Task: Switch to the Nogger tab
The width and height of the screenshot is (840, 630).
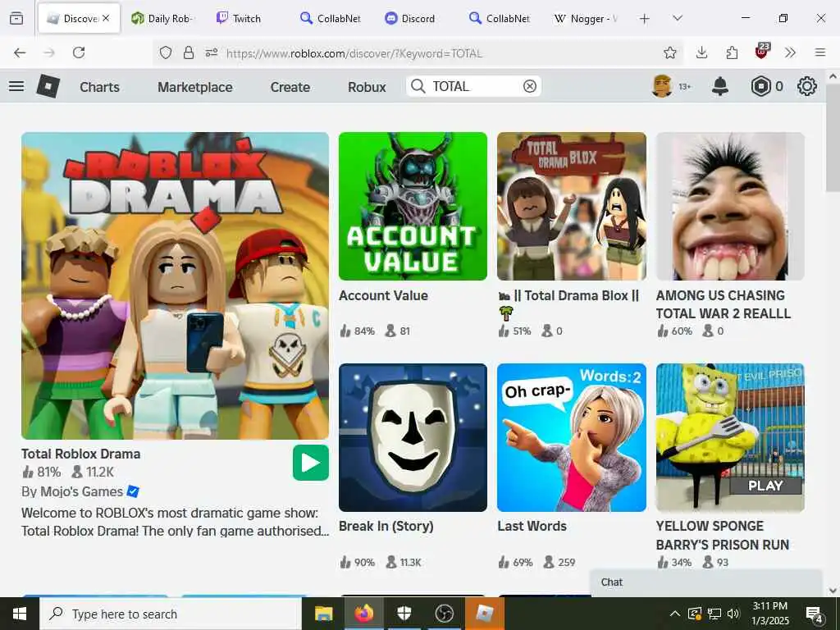Action: pos(586,18)
